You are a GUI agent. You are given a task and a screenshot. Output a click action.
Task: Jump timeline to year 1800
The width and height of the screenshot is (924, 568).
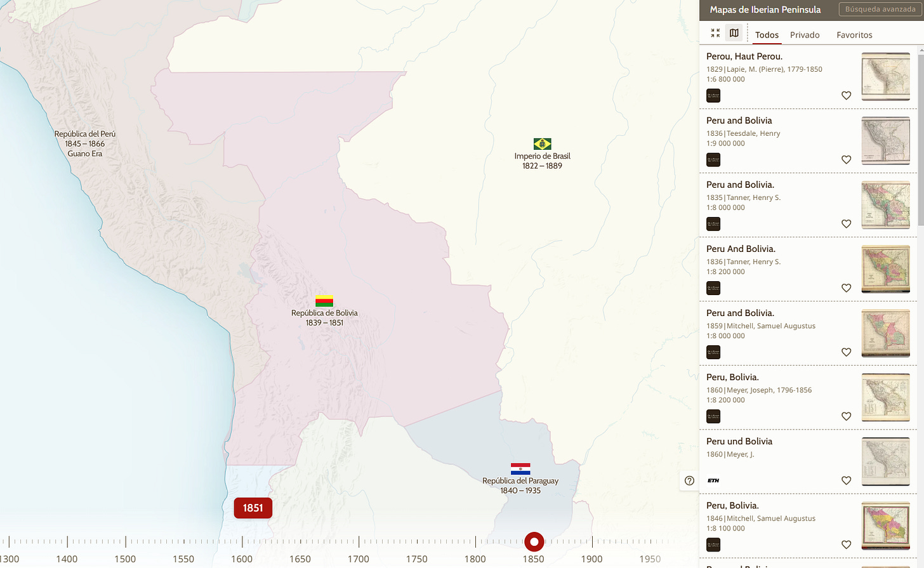[x=475, y=559]
